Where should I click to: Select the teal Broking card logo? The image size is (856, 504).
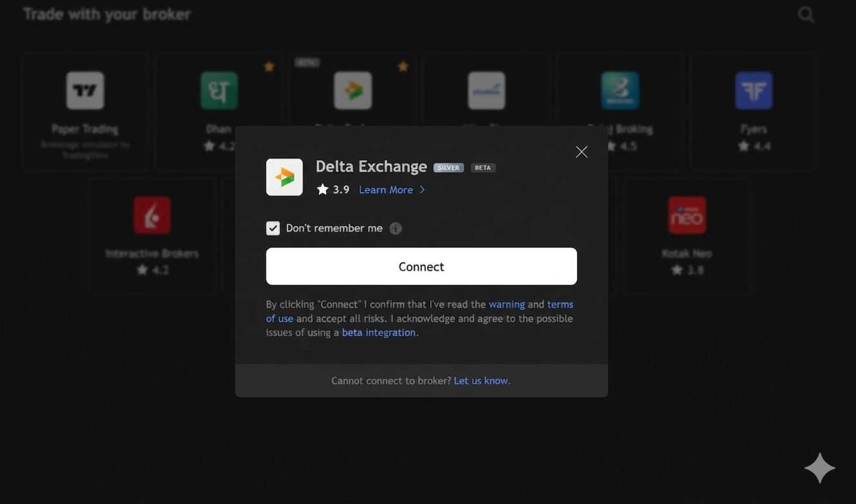pyautogui.click(x=620, y=91)
